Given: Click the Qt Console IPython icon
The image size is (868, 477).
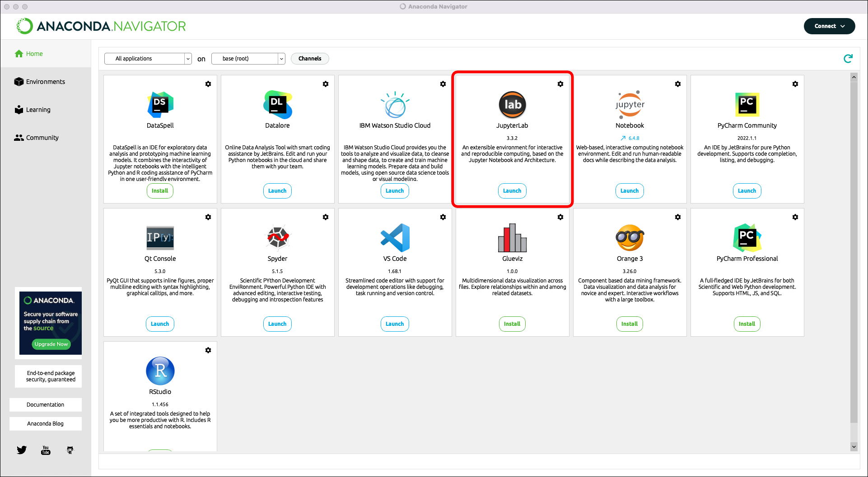Looking at the screenshot, I should pos(160,238).
